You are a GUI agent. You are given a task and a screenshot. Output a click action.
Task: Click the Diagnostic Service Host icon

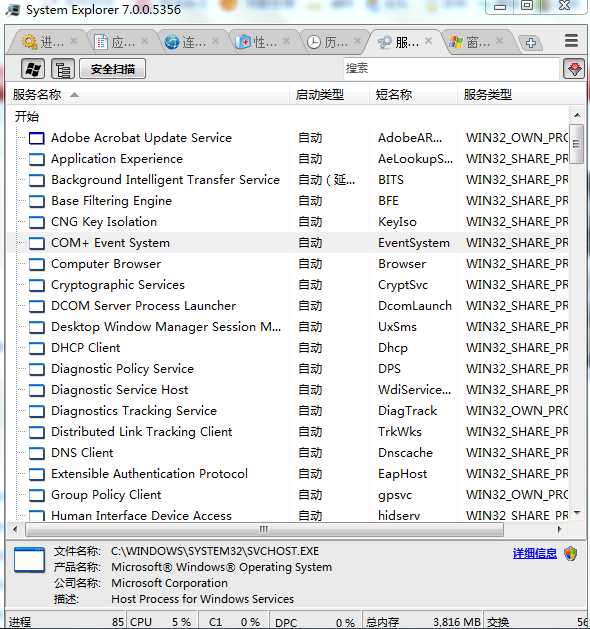pos(36,390)
